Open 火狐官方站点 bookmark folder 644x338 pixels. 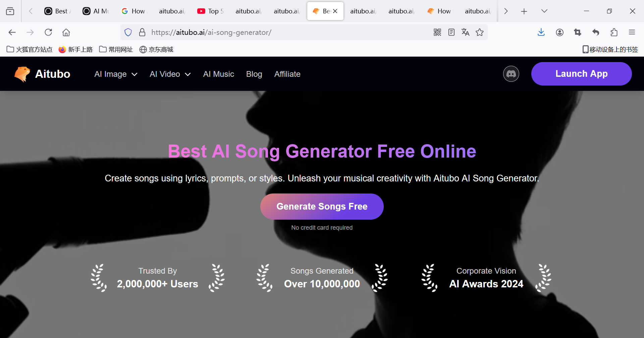click(x=30, y=49)
